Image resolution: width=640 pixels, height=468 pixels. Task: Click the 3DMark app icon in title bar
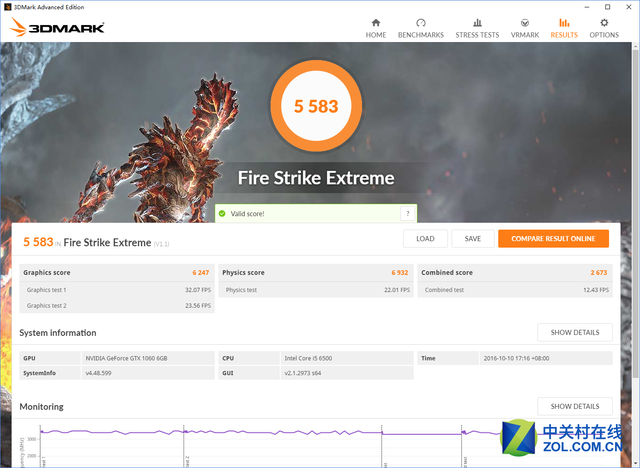click(9, 6)
